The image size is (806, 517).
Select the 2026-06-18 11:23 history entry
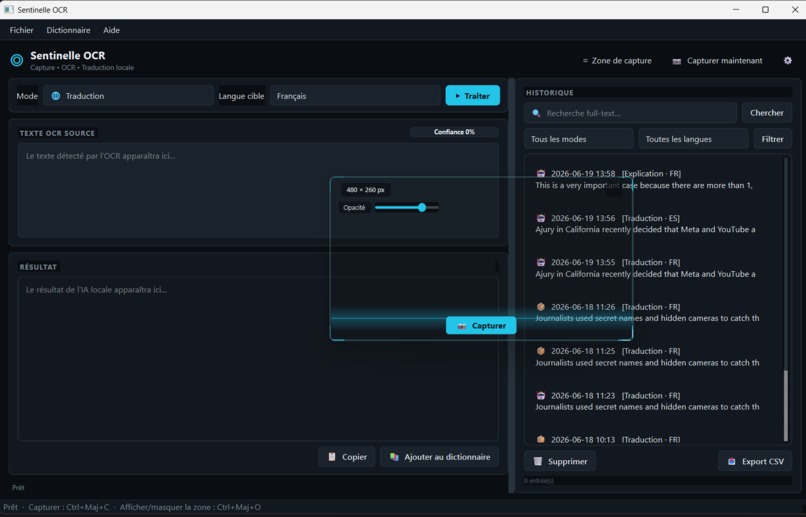(654, 401)
